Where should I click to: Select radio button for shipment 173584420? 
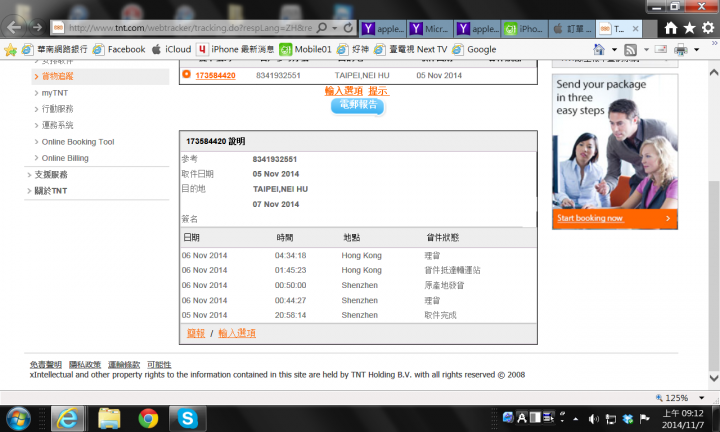186,74
